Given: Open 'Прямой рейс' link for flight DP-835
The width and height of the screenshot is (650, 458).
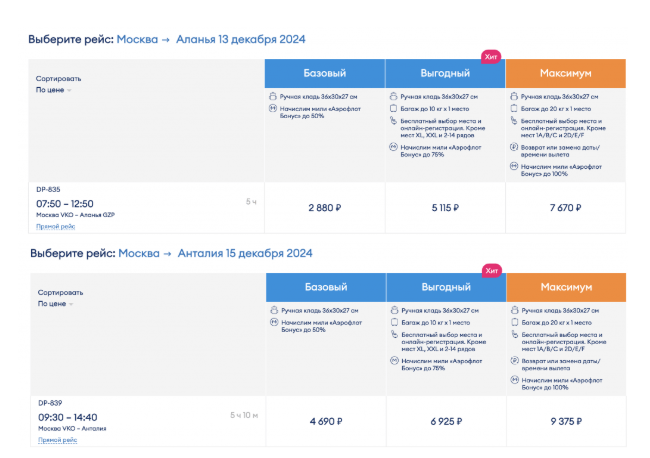Looking at the screenshot, I should [56, 226].
